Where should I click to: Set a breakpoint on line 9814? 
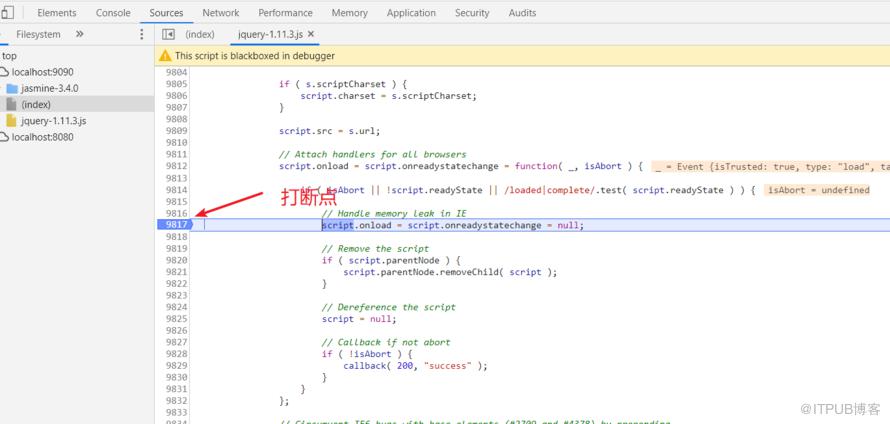pos(176,190)
